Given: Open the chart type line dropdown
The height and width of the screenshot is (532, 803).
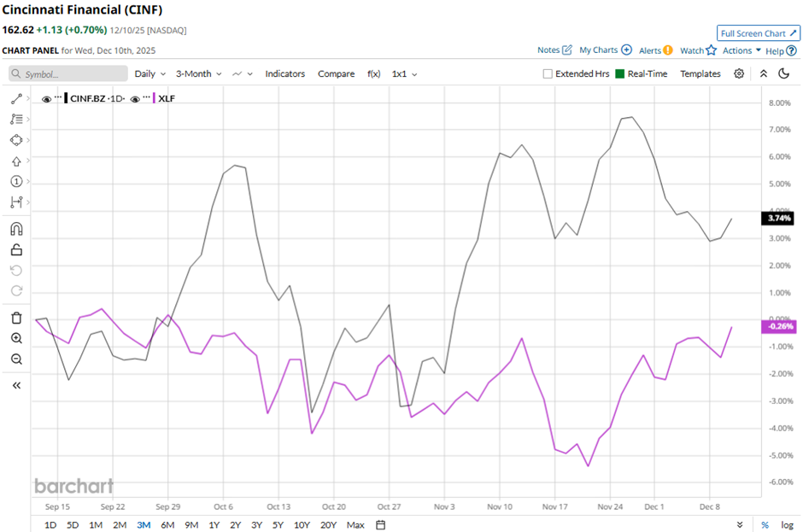Looking at the screenshot, I should tap(243, 73).
